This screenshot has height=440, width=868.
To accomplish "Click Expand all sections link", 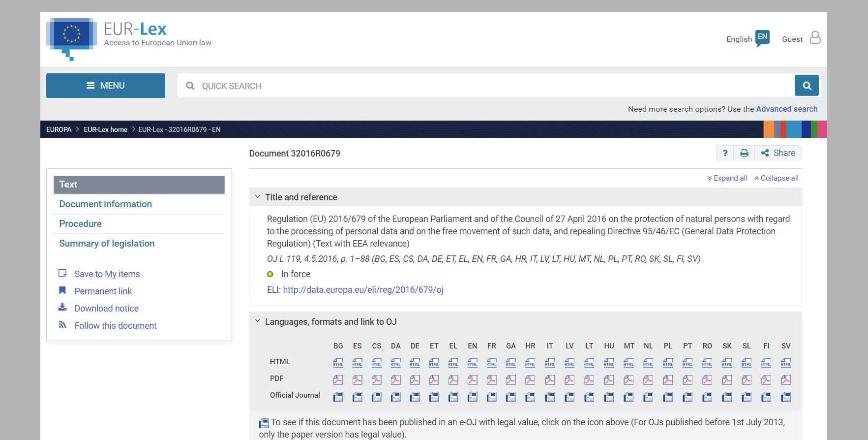I will (727, 178).
